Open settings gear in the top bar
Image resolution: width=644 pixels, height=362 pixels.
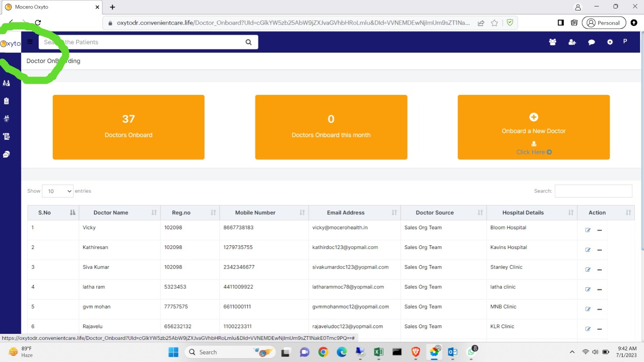(610, 42)
